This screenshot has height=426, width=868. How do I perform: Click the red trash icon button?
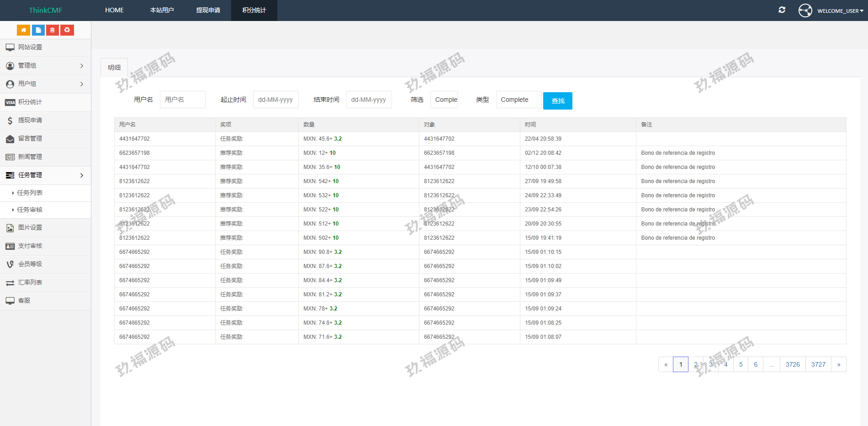click(x=53, y=30)
